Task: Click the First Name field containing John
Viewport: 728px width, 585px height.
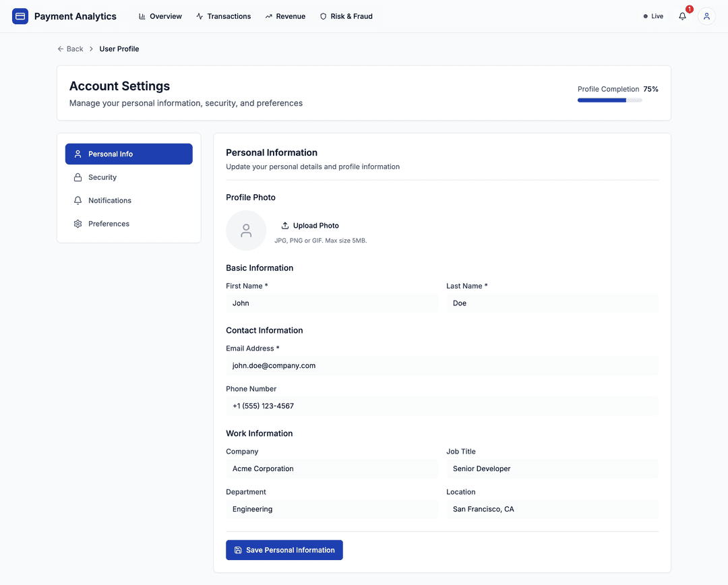Action: tap(331, 303)
